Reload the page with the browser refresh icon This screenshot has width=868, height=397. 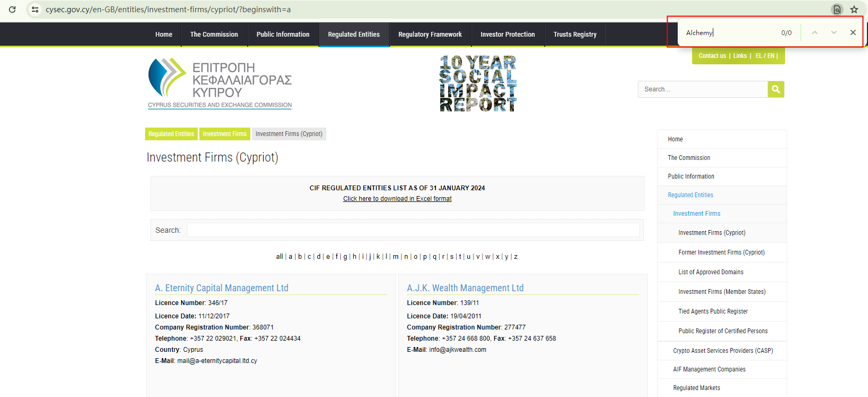point(12,10)
